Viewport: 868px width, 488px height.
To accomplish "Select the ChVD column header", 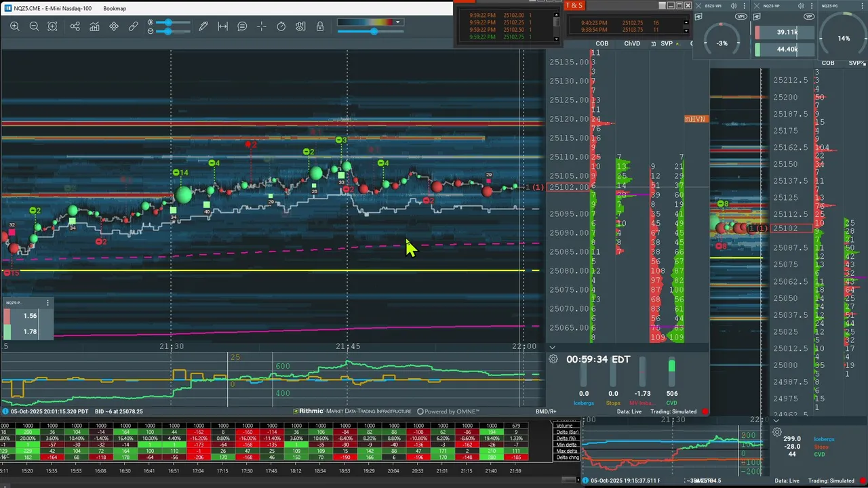I will [632, 43].
